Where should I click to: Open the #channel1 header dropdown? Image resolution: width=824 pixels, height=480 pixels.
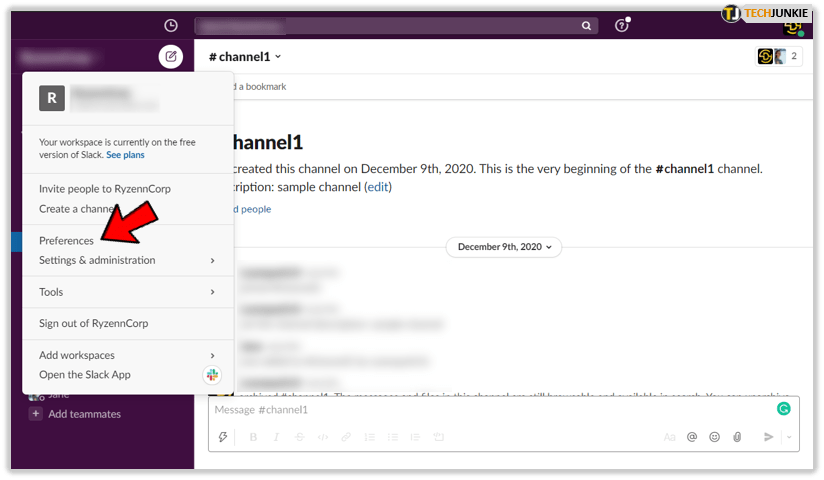245,57
